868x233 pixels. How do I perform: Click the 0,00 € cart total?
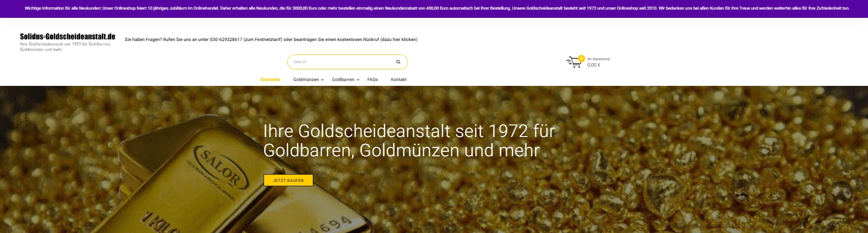tap(594, 65)
